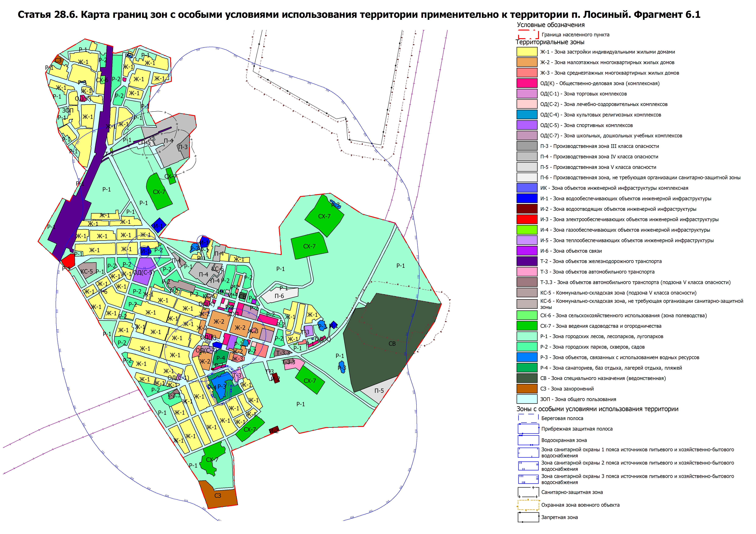
Task: Click the Территориальные зоны legend heading
Action: [550, 42]
